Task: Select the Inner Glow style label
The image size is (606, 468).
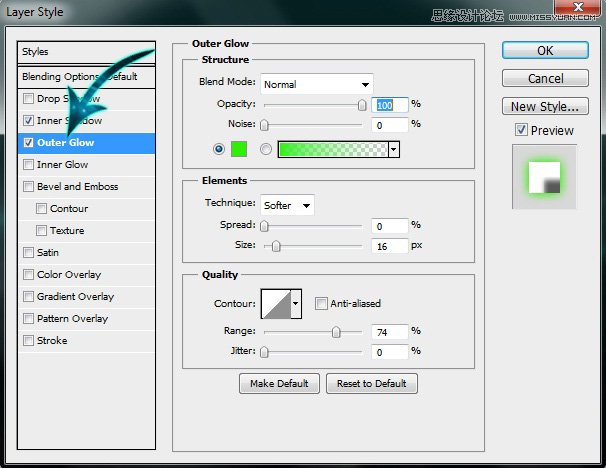Action: pyautogui.click(x=63, y=165)
